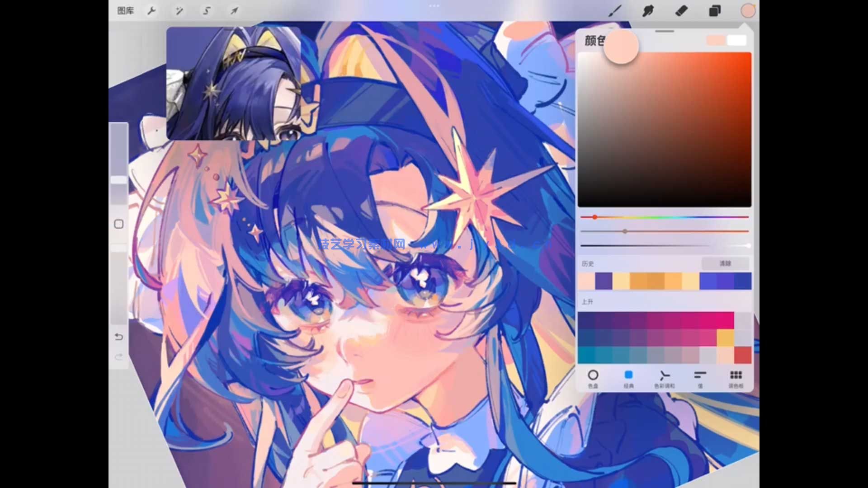Pick the purple swatch in the history row
The height and width of the screenshot is (488, 868).
pos(604,281)
